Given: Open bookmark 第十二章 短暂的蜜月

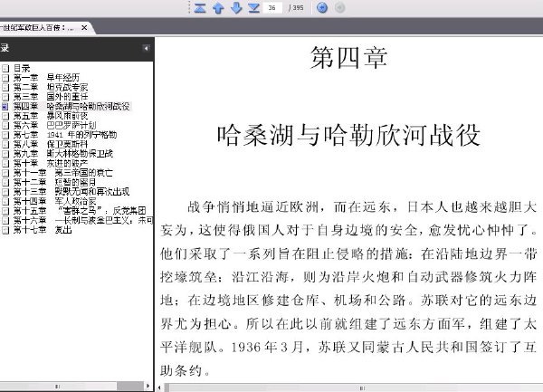Looking at the screenshot, I should [x=54, y=183].
